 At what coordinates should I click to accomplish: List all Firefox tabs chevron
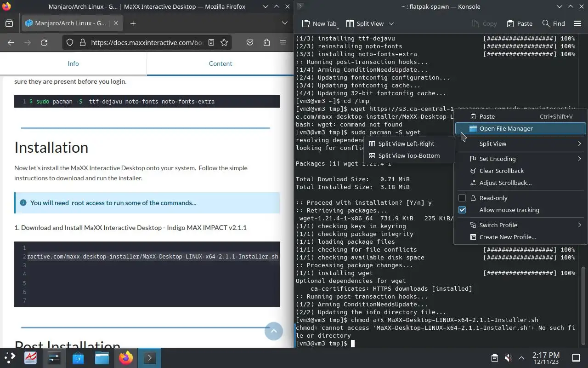285,23
